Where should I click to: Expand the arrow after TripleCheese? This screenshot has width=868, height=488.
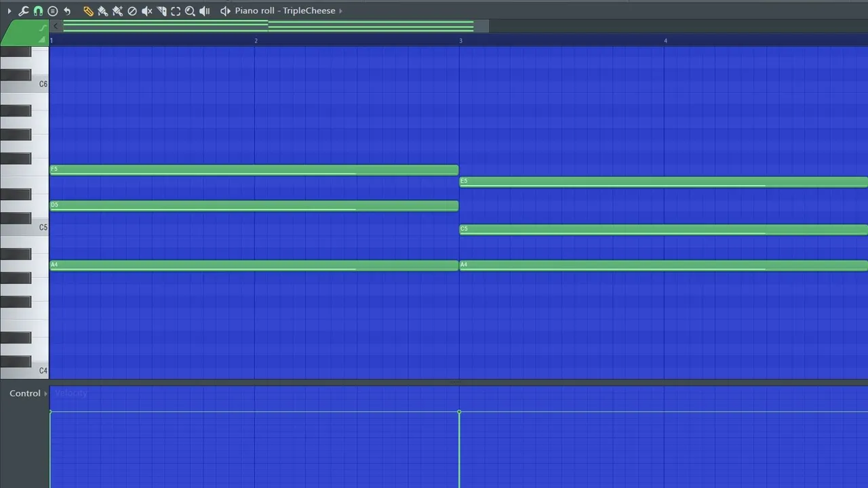[x=340, y=11]
